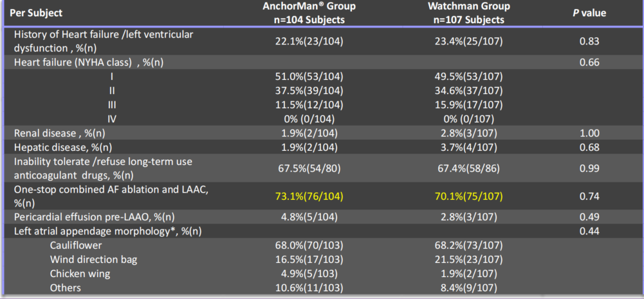Click 1.9%(2/104) in the Hepatic disease row
Viewport: 644px width, 299px height.
pos(309,147)
